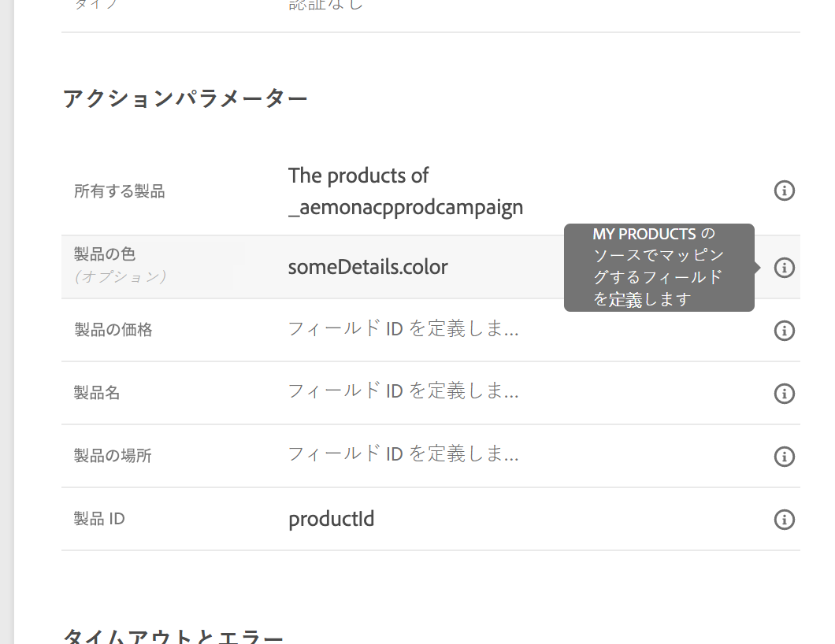Select the 製品 ID parameter label
Viewport: 835px width, 644px height.
click(99, 519)
